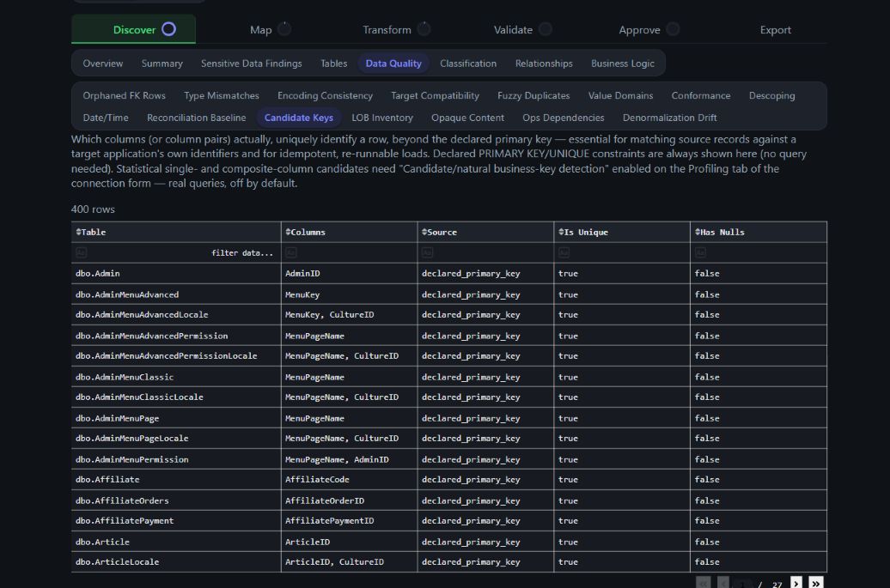Select the Data Quality tab
This screenshot has height=588, width=890.
point(393,64)
